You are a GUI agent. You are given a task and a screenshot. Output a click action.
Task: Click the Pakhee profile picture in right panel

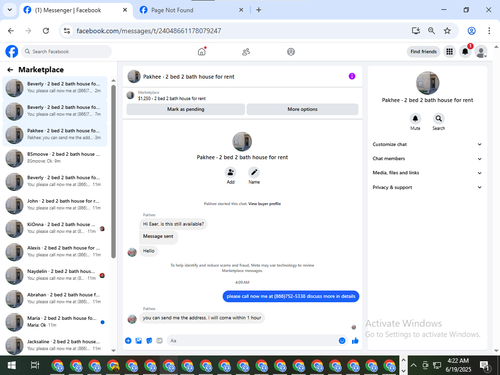pyautogui.click(x=427, y=83)
